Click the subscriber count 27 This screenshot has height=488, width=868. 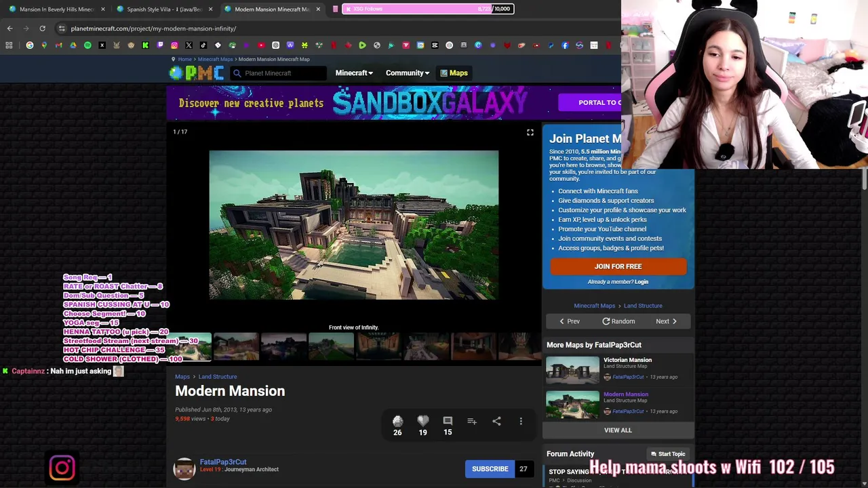coord(523,469)
